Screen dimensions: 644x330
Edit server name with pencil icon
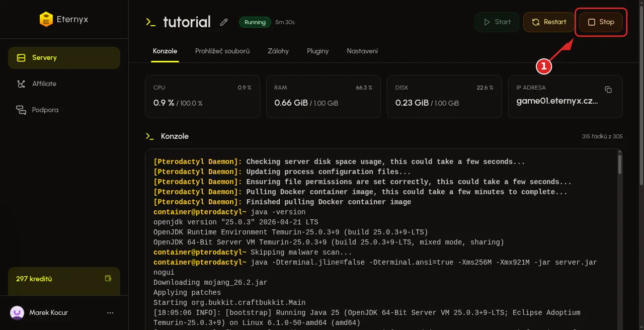pos(224,22)
